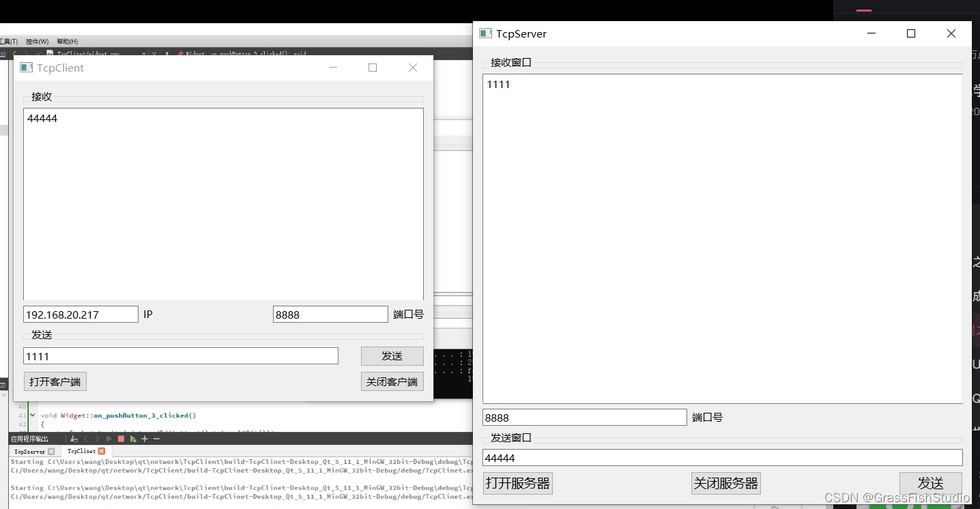Click the IP label in TcpClient
This screenshot has height=509, width=980.
pyautogui.click(x=148, y=315)
